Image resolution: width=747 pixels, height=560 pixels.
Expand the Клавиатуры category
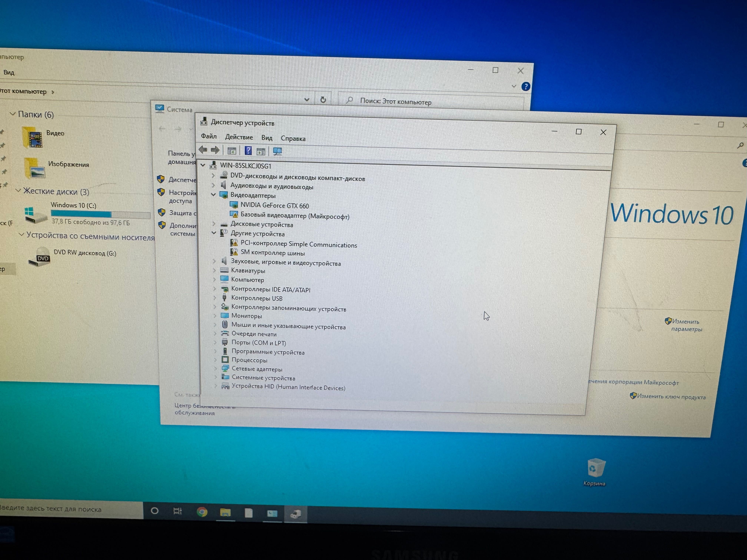coord(214,270)
